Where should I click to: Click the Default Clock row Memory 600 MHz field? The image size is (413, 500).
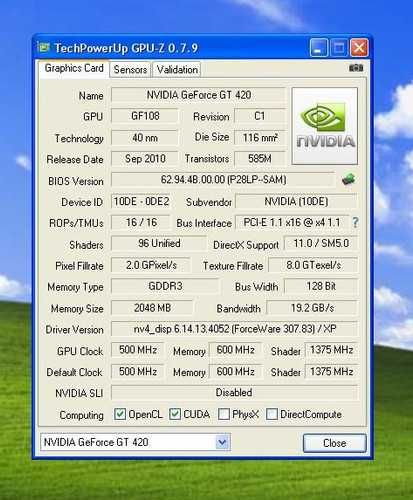(x=235, y=371)
